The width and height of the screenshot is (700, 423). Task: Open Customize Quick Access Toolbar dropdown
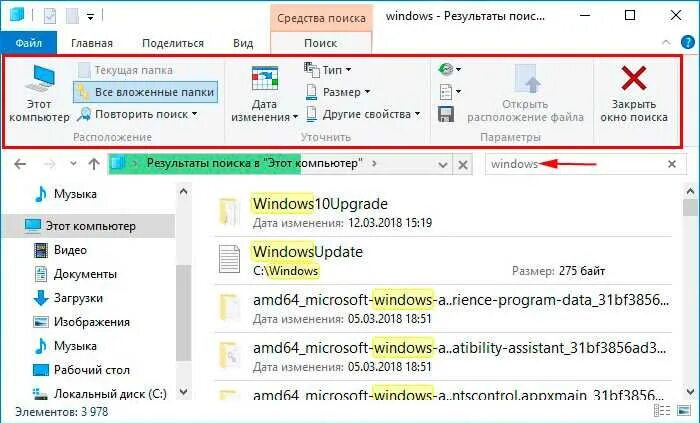(x=90, y=17)
